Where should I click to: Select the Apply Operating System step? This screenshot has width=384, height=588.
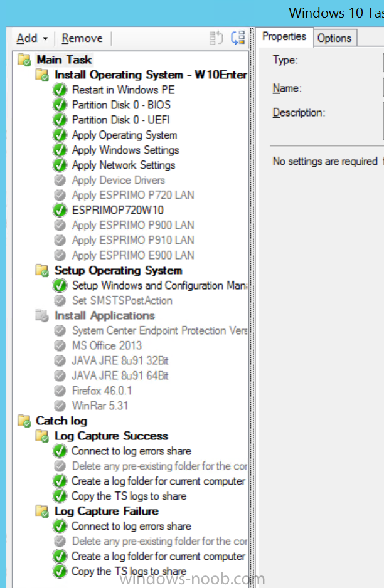tap(125, 135)
